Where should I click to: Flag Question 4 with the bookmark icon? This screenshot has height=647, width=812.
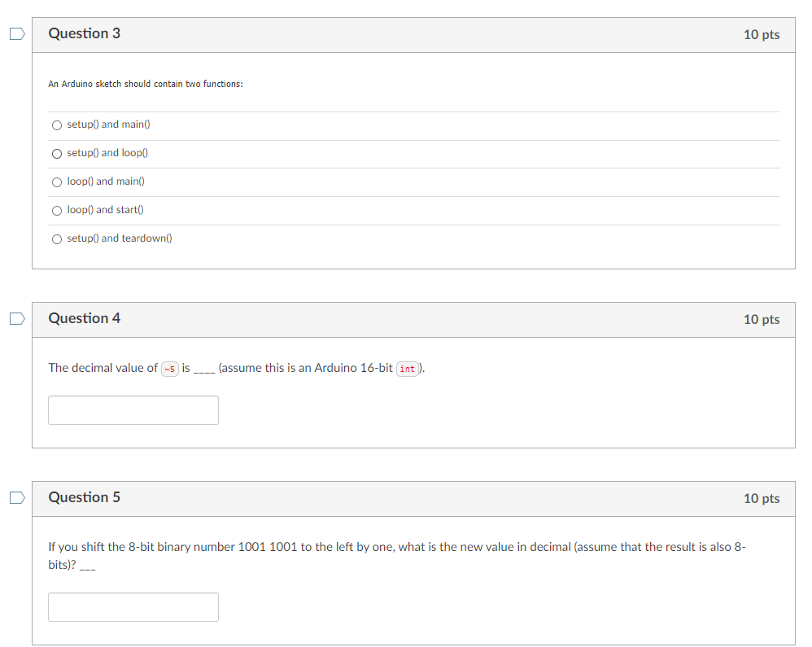[17, 318]
